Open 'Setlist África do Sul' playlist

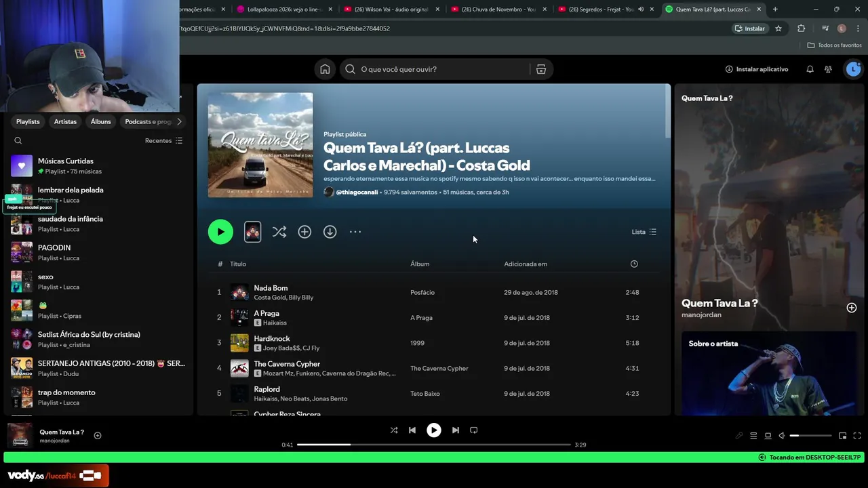[x=98, y=340]
